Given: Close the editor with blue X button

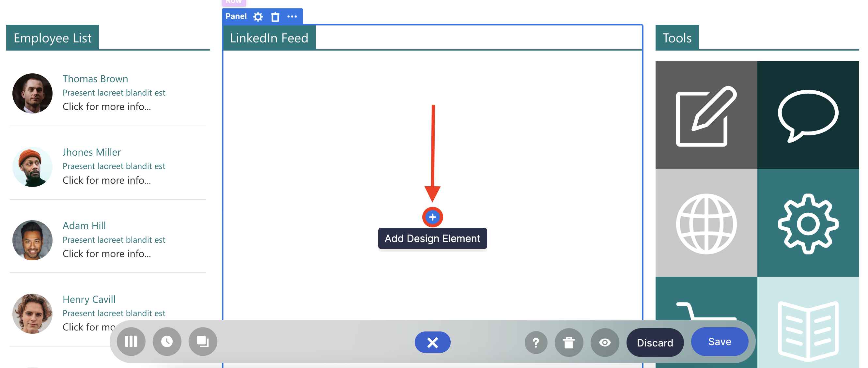Looking at the screenshot, I should (432, 342).
